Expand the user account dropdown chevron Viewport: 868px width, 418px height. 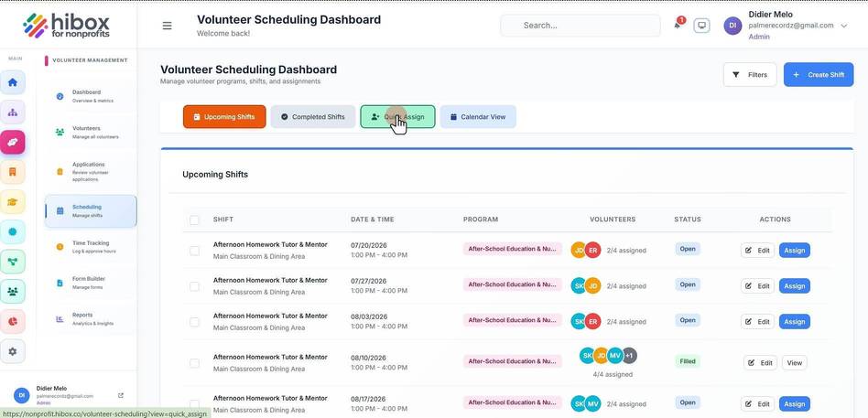click(x=843, y=26)
